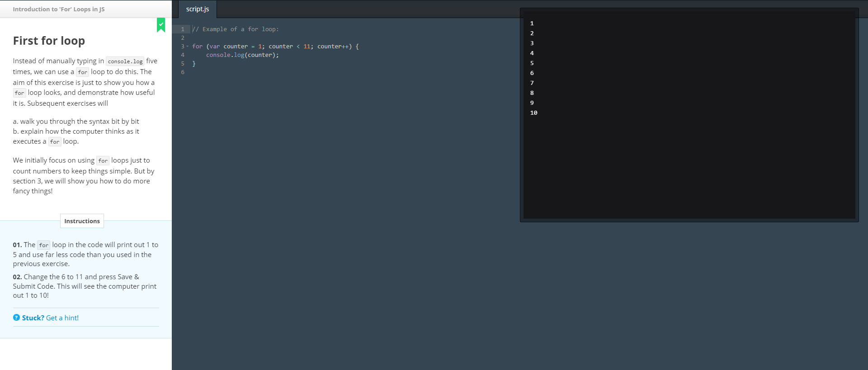Click line number 6 in the editor gutter
This screenshot has height=370, width=868.
[x=183, y=72]
